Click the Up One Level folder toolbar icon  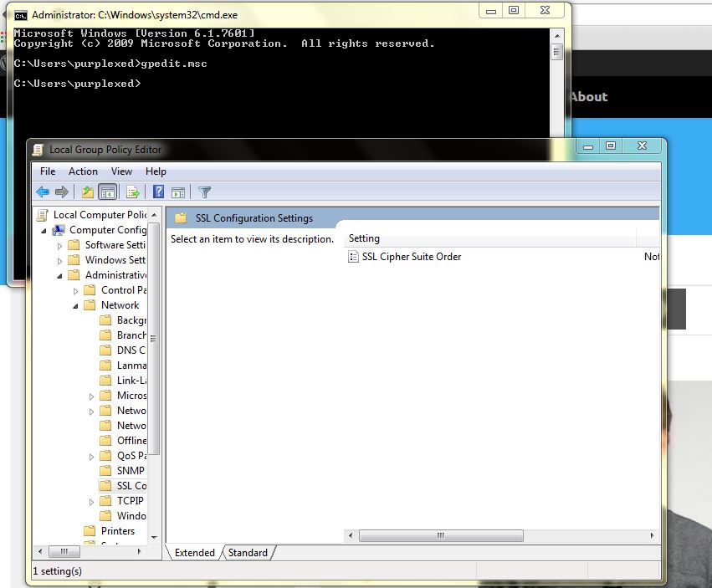87,192
